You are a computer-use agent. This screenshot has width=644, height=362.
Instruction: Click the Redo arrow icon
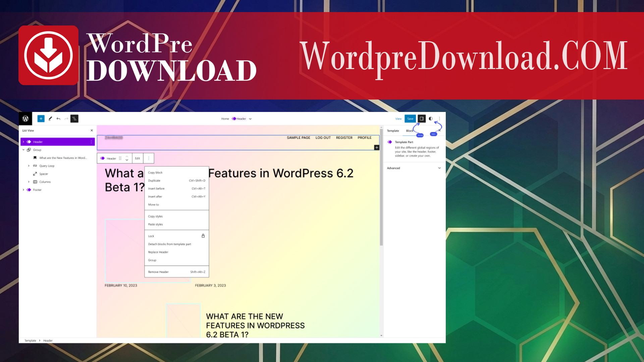point(66,119)
